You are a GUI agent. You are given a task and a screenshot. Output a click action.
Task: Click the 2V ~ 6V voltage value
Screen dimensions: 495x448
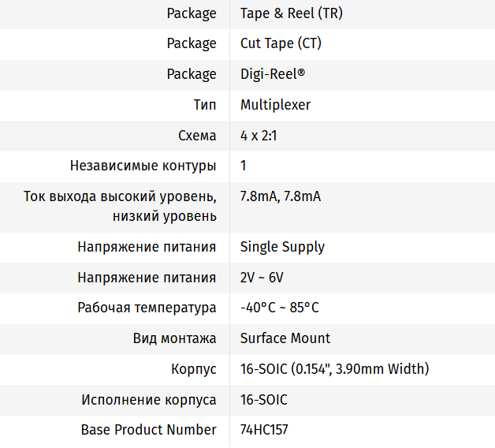262,278
